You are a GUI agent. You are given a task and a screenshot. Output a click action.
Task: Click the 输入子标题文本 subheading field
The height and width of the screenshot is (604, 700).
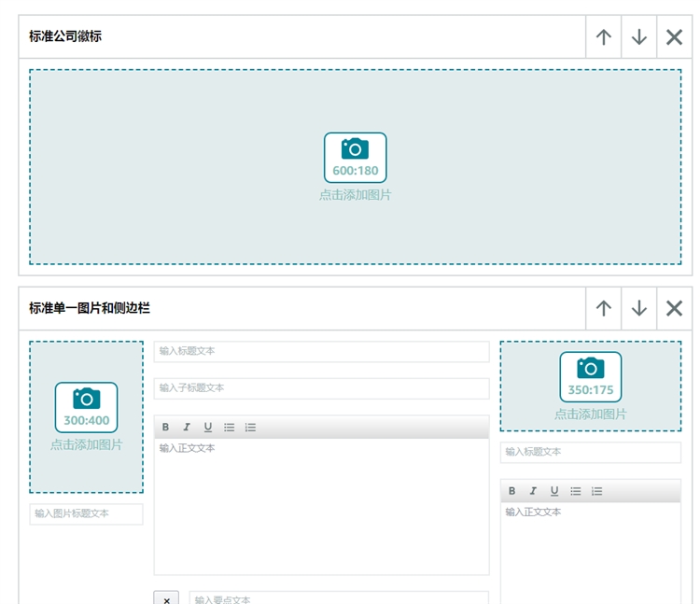click(x=321, y=388)
